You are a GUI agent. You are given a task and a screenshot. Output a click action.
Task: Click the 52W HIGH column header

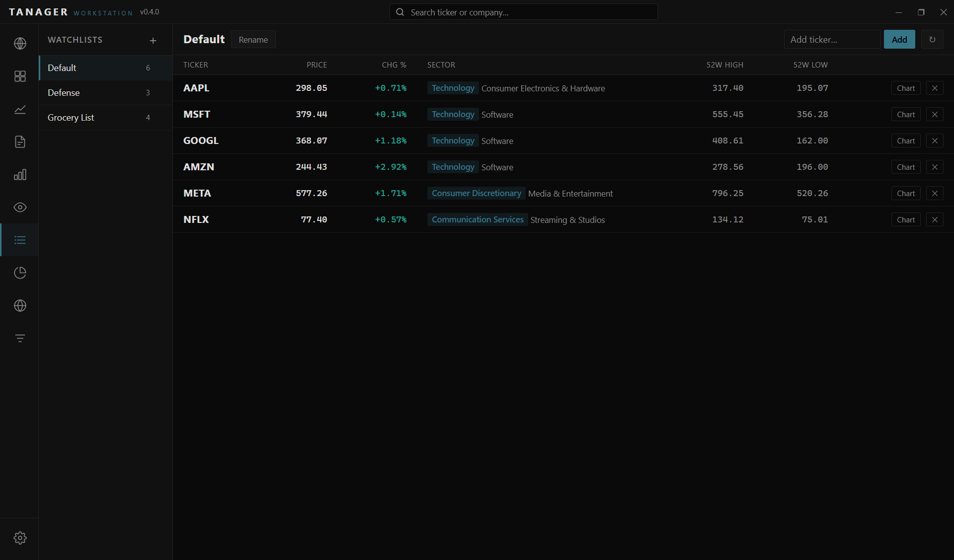click(725, 65)
